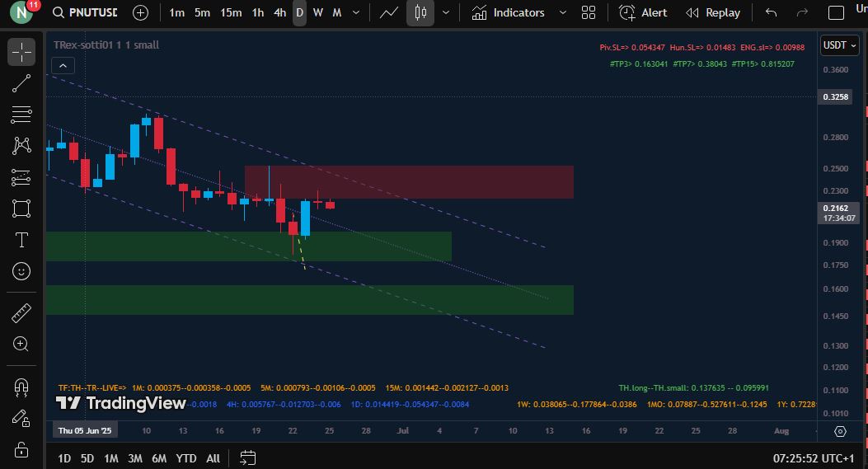
Task: Select the Text tool
Action: point(21,240)
